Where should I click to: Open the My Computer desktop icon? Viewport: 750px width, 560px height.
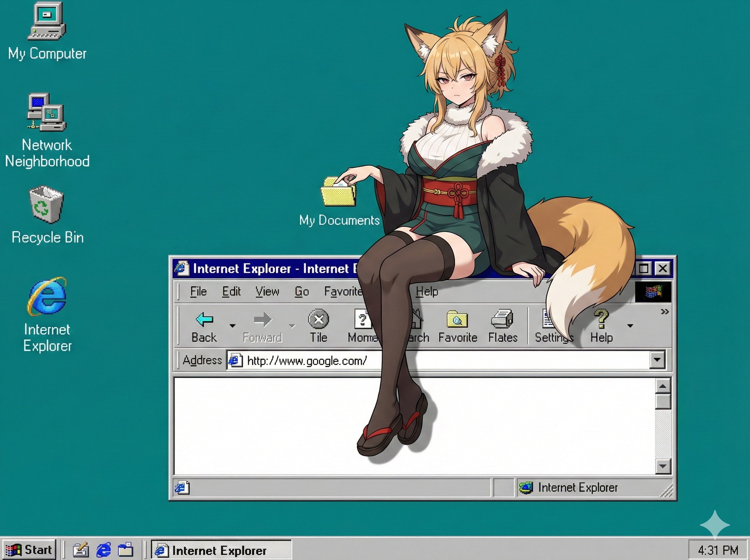pos(47,21)
